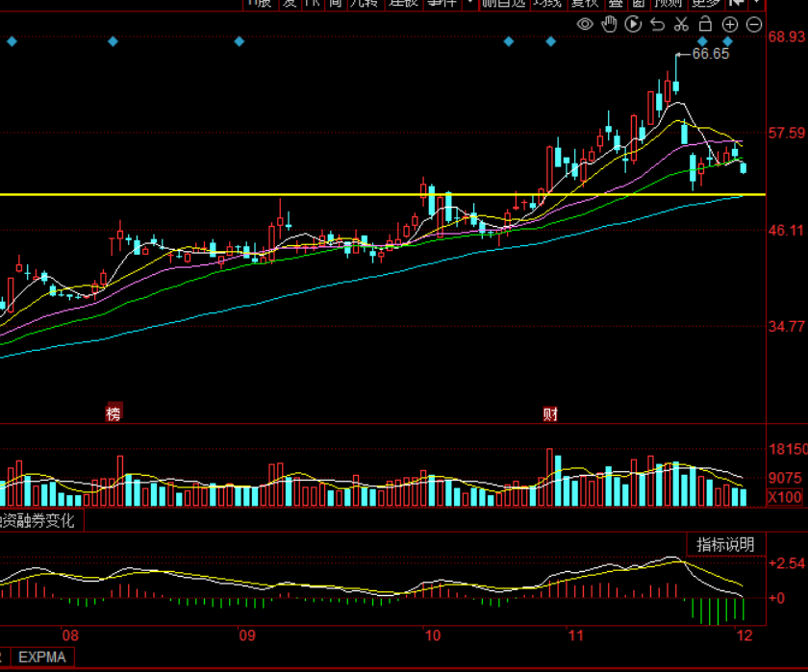Select the scissors cut tool
This screenshot has height=672, width=808.
click(x=681, y=24)
